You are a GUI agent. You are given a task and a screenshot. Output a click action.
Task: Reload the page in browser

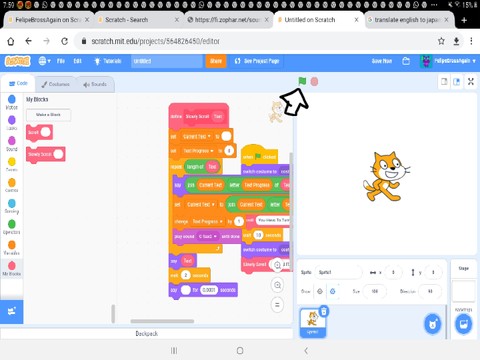pyautogui.click(x=64, y=41)
